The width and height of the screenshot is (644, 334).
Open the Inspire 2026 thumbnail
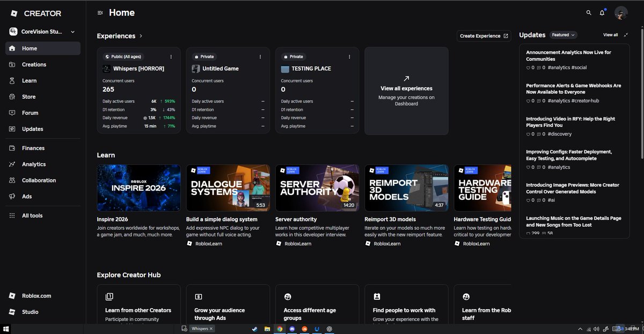[139, 188]
